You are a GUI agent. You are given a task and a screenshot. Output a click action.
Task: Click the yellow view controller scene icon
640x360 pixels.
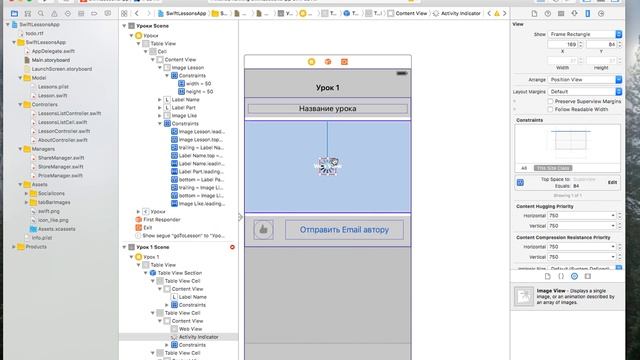[x=311, y=62]
